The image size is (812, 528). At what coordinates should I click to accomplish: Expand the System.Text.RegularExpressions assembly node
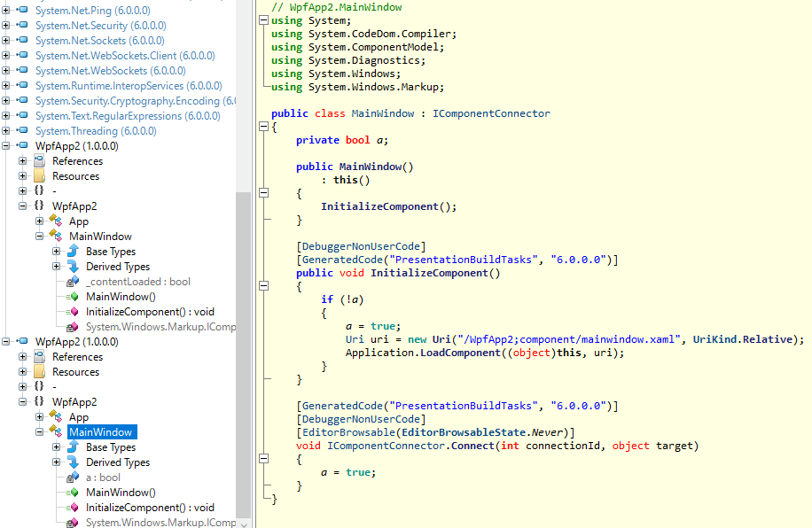[5, 115]
